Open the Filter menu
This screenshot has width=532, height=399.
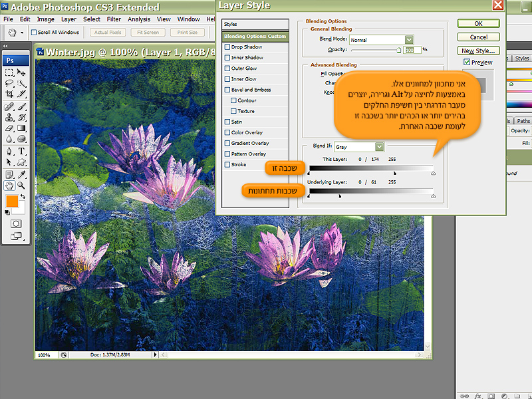pyautogui.click(x=114, y=19)
